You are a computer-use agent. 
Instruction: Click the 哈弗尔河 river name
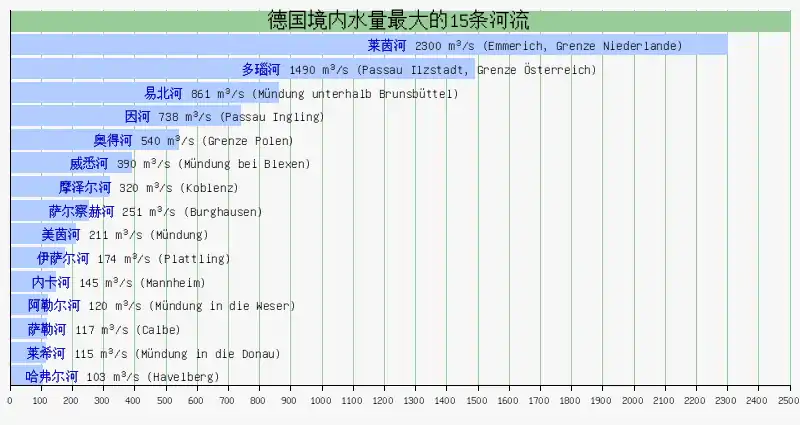51,377
